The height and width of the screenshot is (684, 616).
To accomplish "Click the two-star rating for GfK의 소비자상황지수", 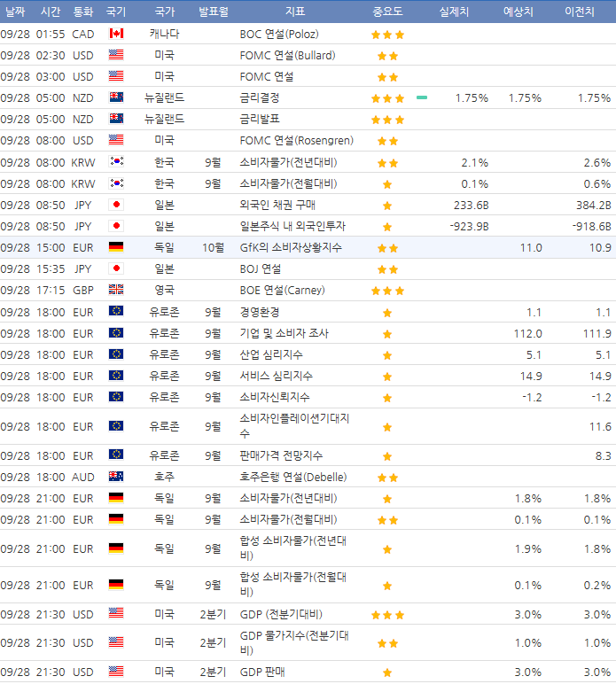I will tap(387, 249).
